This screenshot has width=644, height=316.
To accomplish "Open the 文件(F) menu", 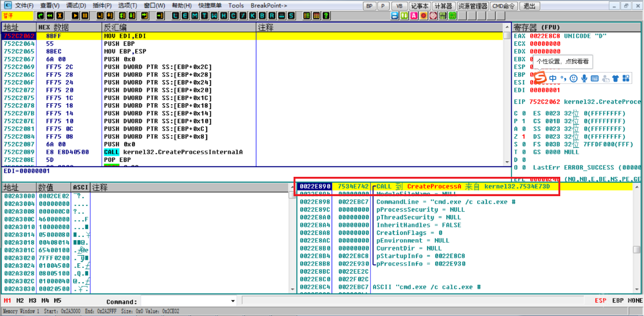I will click(24, 5).
